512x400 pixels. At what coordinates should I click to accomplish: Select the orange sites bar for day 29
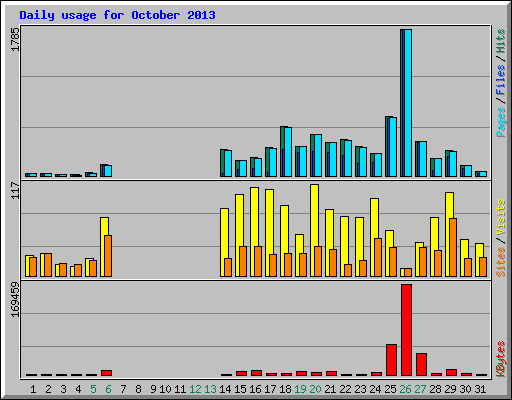[x=453, y=248]
